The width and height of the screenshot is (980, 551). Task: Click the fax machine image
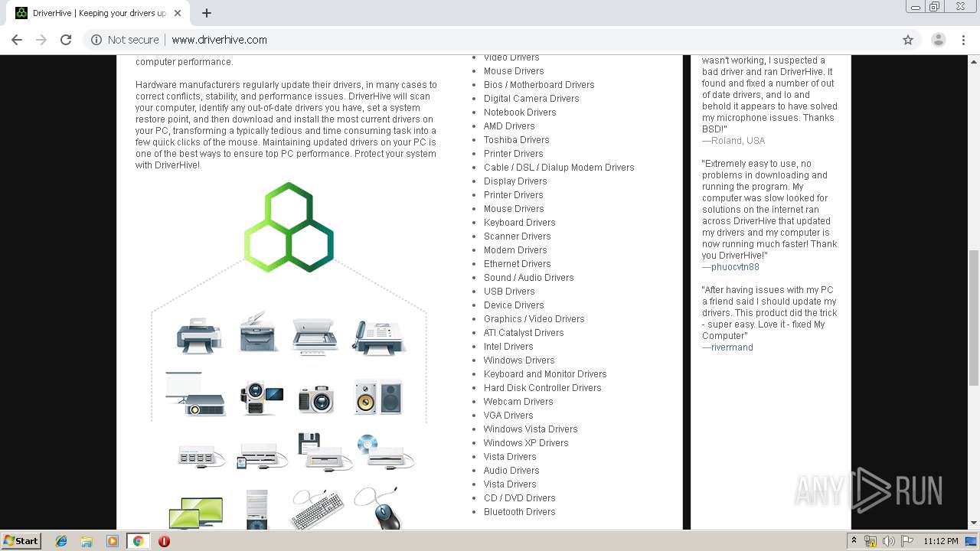click(x=378, y=337)
